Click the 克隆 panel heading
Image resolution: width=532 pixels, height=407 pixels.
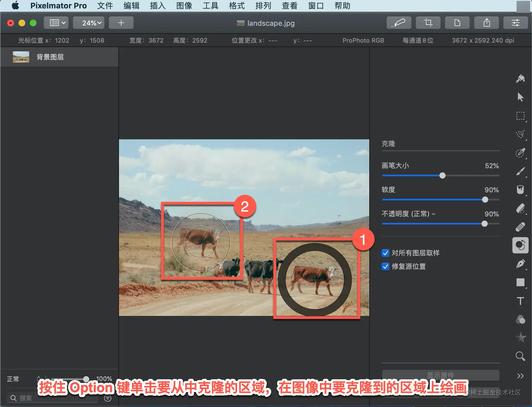tap(388, 144)
